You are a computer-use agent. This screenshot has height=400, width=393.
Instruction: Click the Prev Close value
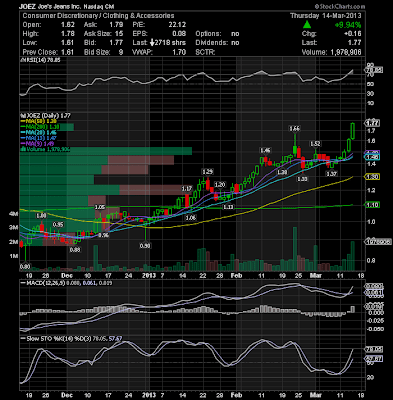click(68, 52)
